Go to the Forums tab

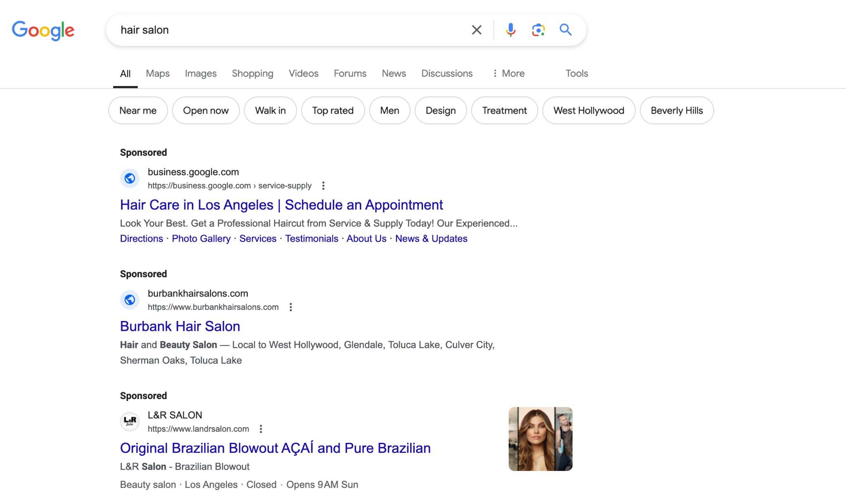coord(350,74)
